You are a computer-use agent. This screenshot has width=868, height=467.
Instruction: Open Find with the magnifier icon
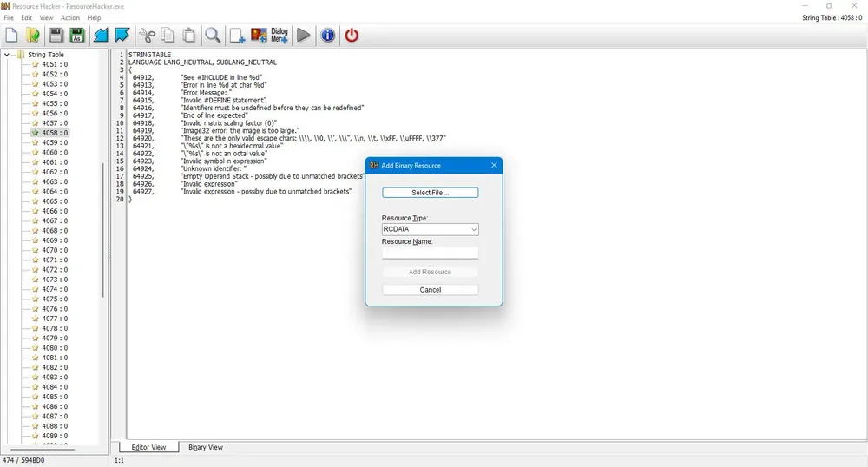(213, 36)
